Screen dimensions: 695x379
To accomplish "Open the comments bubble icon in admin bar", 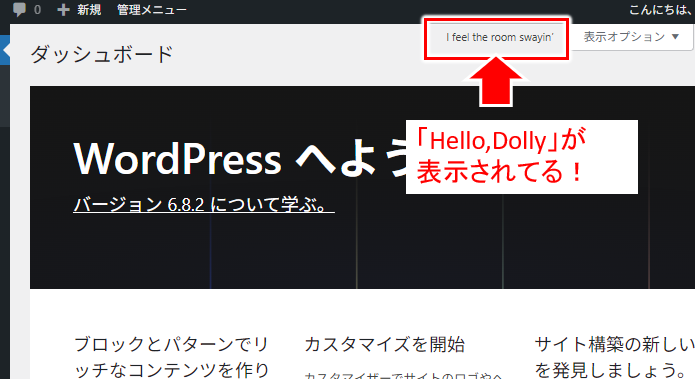I will (19, 9).
